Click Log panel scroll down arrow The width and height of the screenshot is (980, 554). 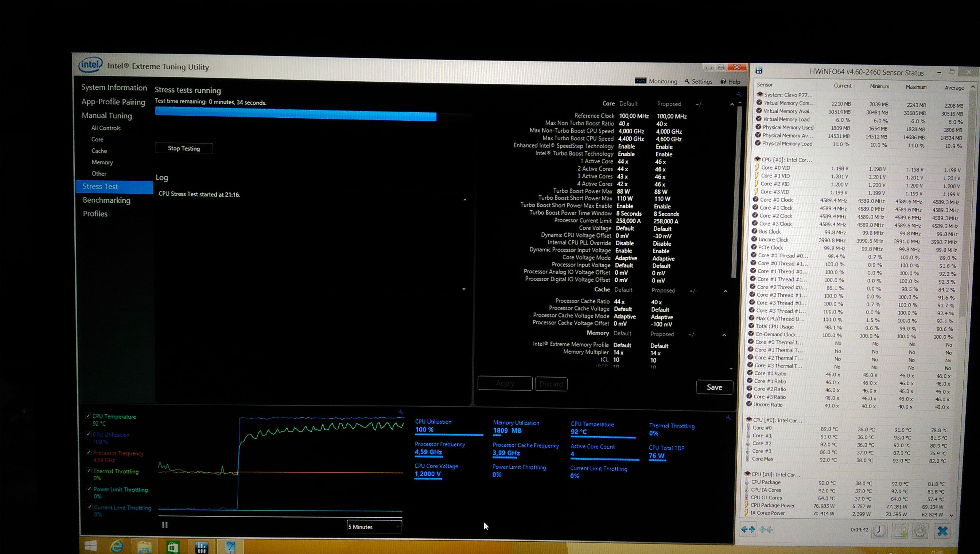point(464,289)
